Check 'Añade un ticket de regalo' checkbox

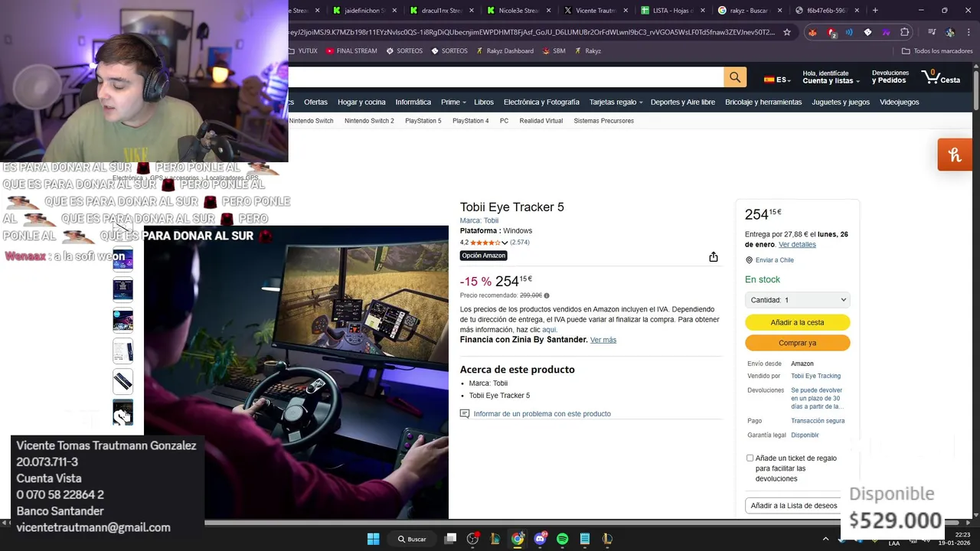point(750,458)
